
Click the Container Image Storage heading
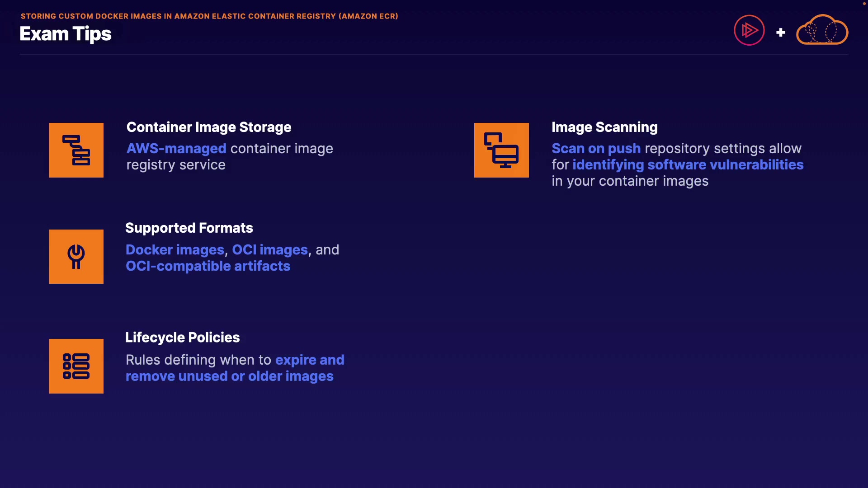coord(209,127)
